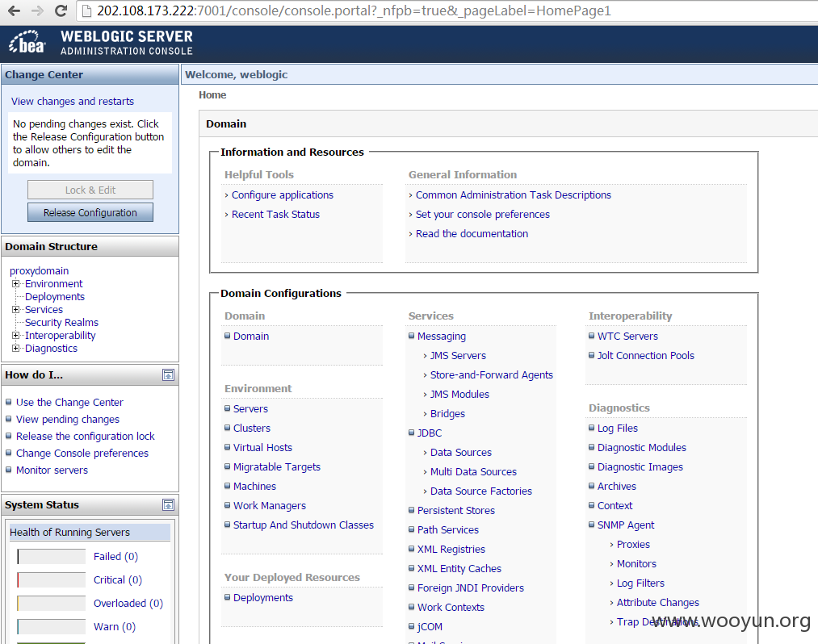Click the Failed (0) health status bar
Viewport: 818px width, 644px height.
51,556
